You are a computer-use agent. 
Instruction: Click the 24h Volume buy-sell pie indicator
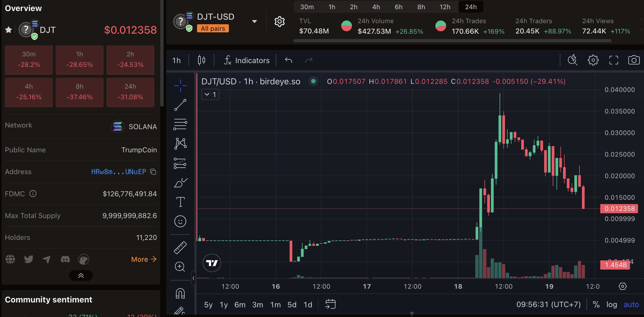click(x=347, y=26)
